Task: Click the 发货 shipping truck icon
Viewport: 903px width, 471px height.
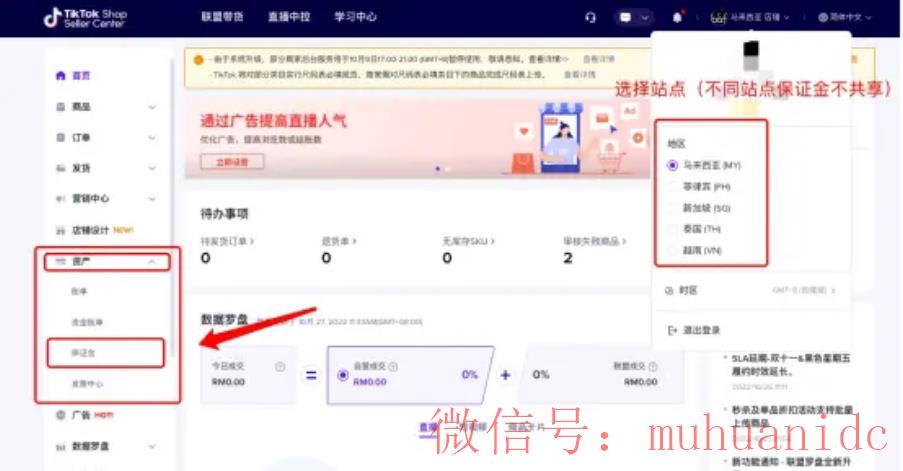Action: (x=60, y=168)
